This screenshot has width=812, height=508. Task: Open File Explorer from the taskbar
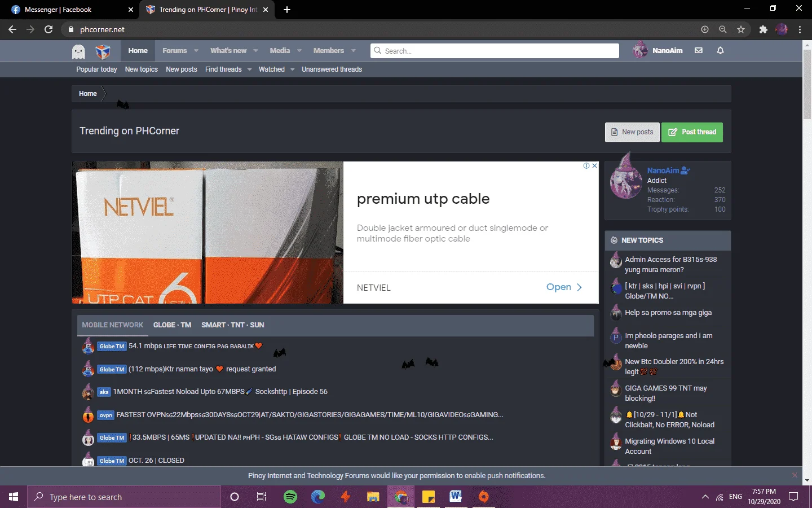tap(373, 497)
